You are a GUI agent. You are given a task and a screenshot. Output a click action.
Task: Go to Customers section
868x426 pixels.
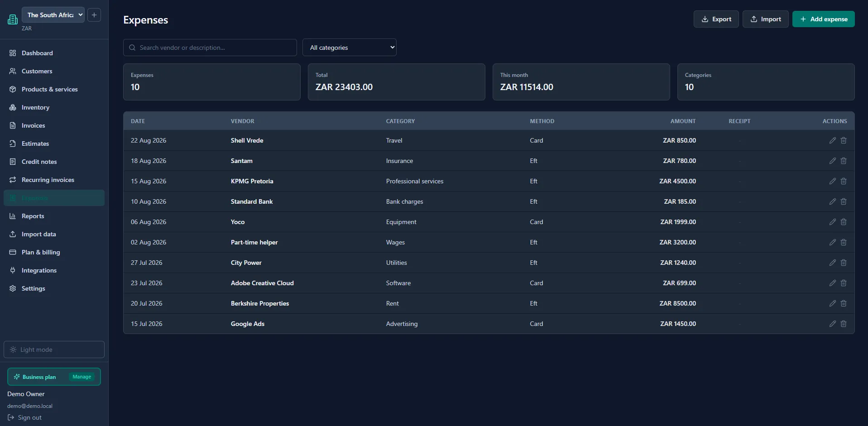pos(54,71)
